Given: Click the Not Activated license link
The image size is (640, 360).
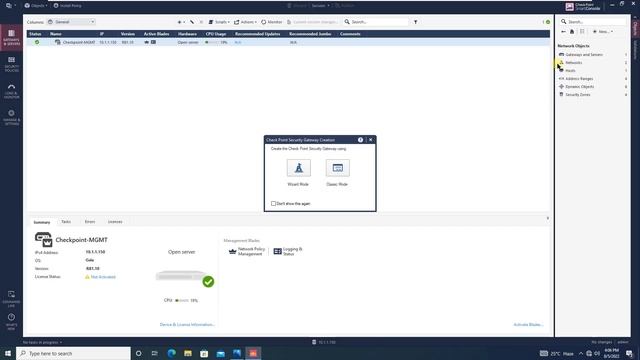Looking at the screenshot, I should [103, 277].
